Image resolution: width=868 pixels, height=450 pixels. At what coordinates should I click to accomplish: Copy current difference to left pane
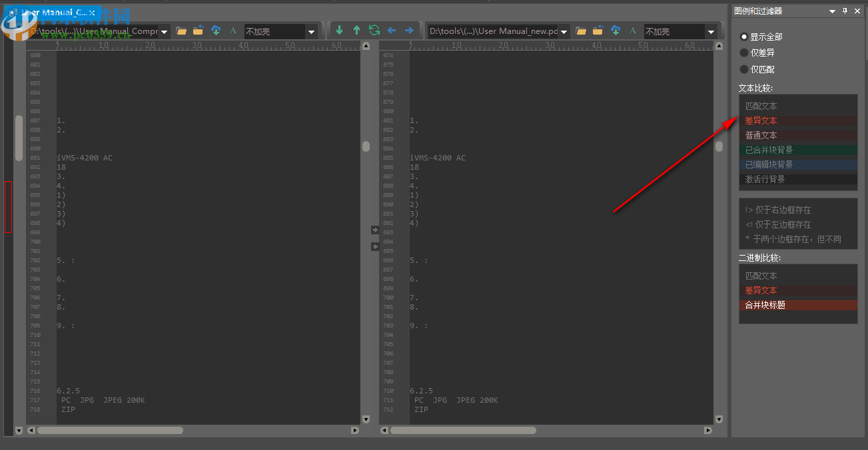[x=391, y=30]
